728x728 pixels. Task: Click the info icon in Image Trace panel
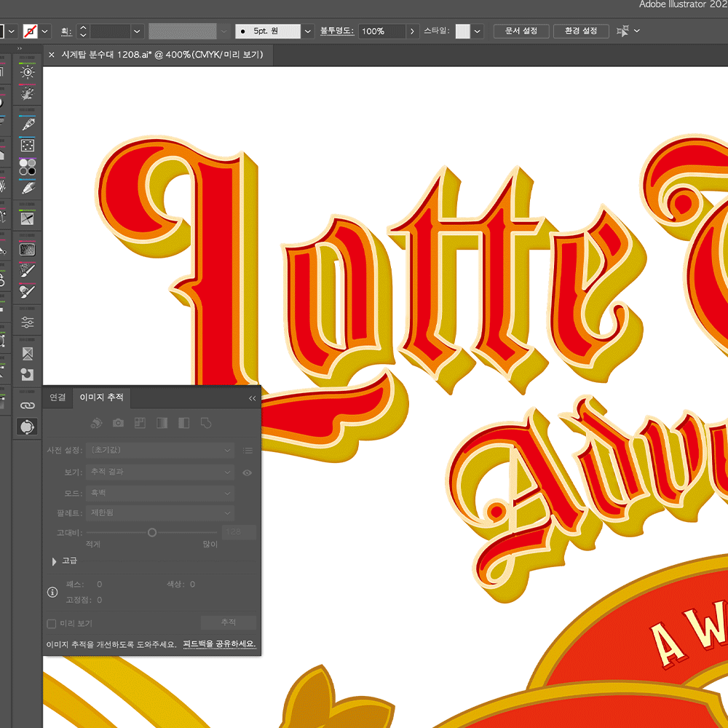coord(52,592)
